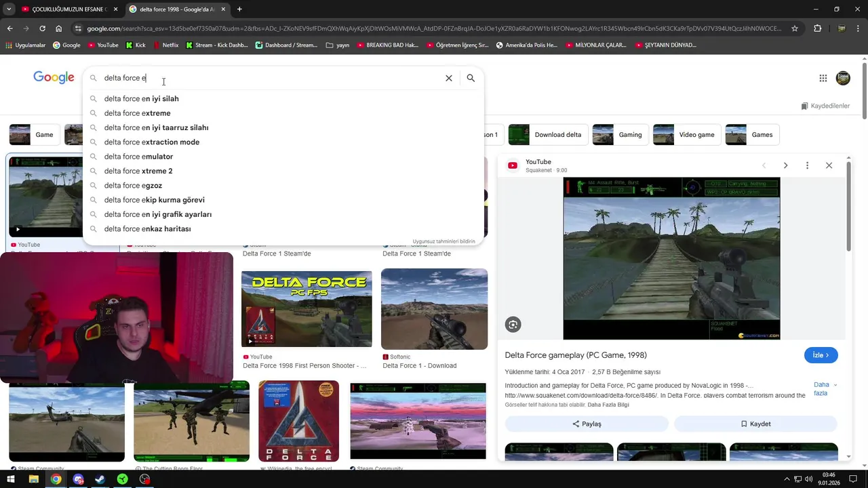Click the browser home icon
The image size is (868, 488).
click(x=58, y=28)
